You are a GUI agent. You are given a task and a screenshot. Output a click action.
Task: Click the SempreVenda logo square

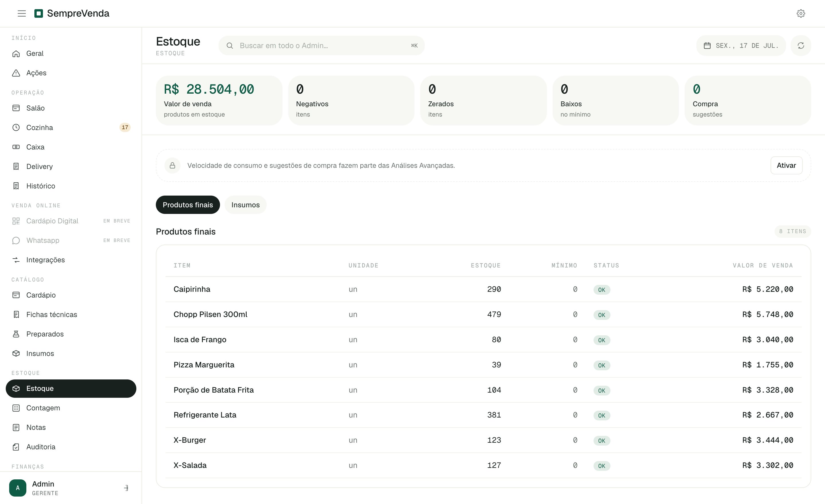pyautogui.click(x=38, y=13)
